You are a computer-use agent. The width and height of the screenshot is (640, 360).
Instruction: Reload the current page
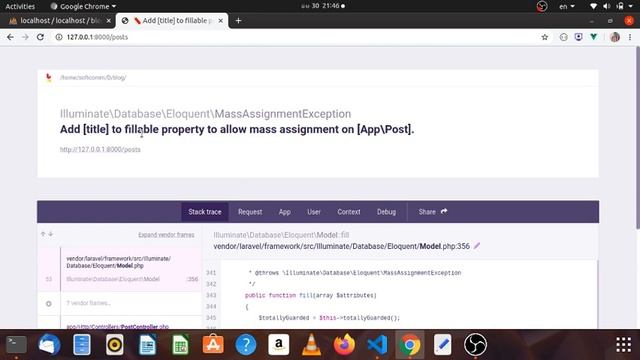coord(40,37)
